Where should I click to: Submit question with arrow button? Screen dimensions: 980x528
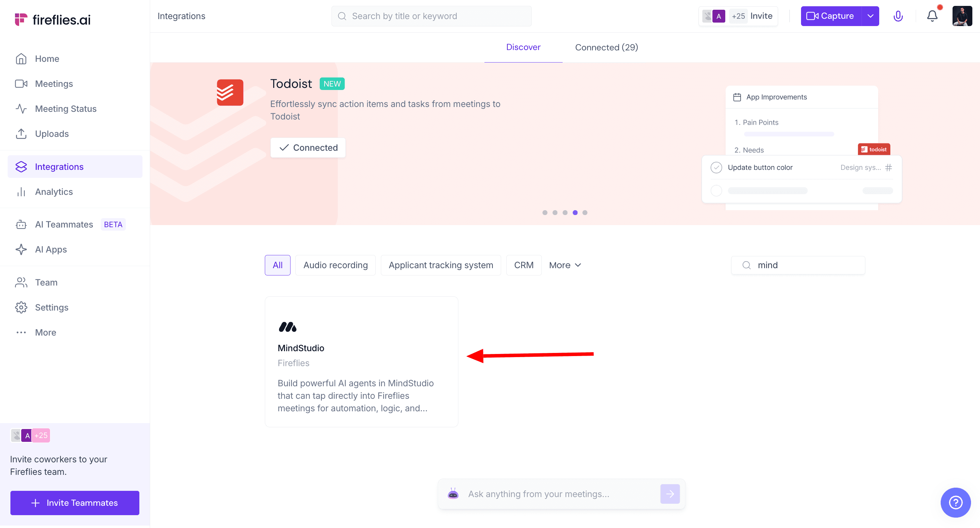tap(670, 494)
